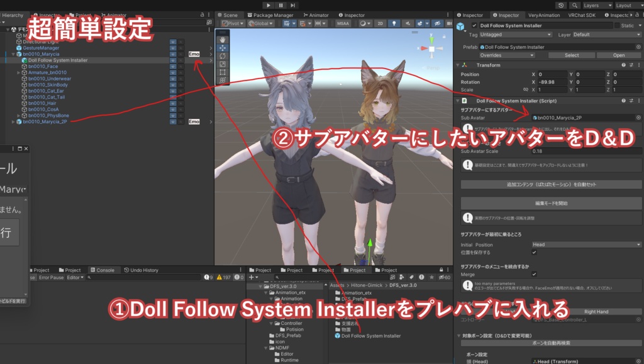Image resolution: width=644 pixels, height=364 pixels.
Task: Toggle the Static checkbox
Action: coord(617,25)
